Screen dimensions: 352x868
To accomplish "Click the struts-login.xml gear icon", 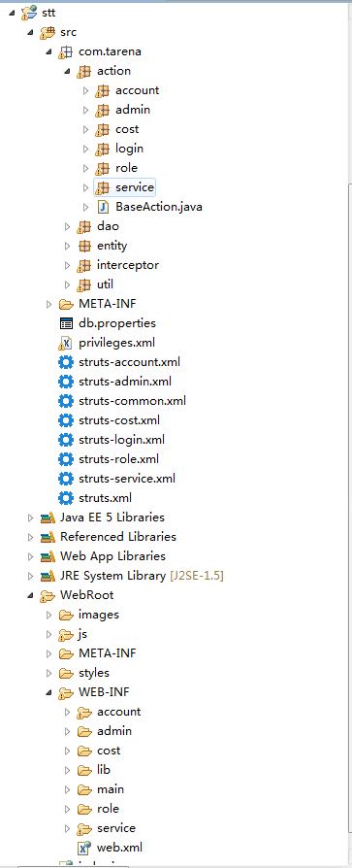I will (x=66, y=440).
